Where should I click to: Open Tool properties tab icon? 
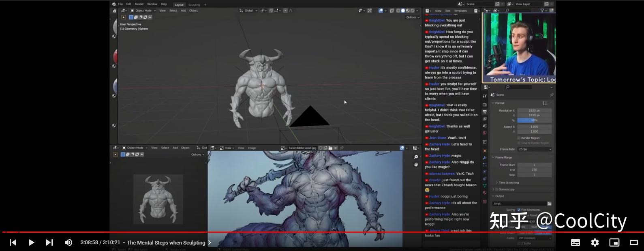485,96
